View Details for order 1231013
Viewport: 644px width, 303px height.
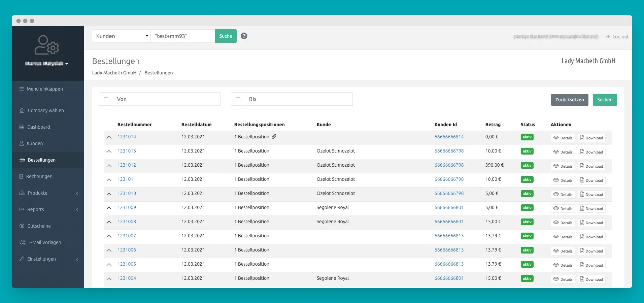click(x=563, y=152)
